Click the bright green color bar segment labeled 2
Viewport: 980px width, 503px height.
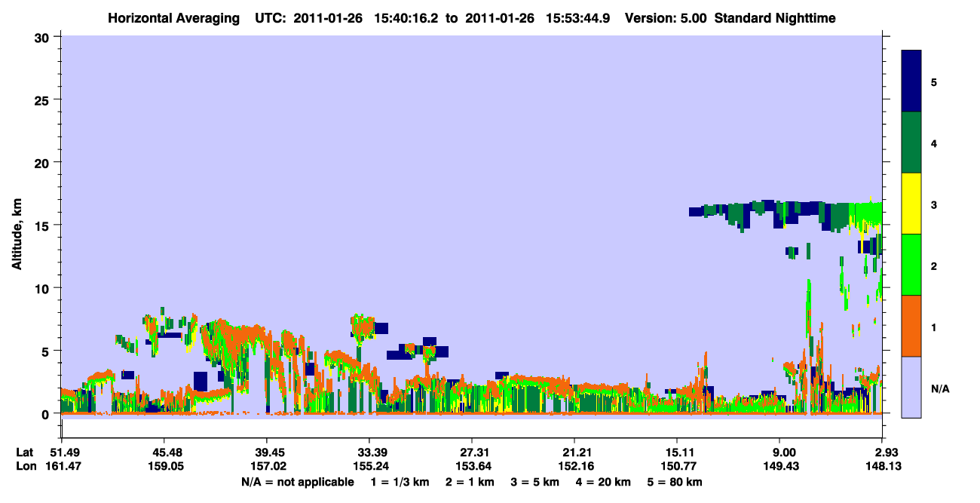[911, 265]
